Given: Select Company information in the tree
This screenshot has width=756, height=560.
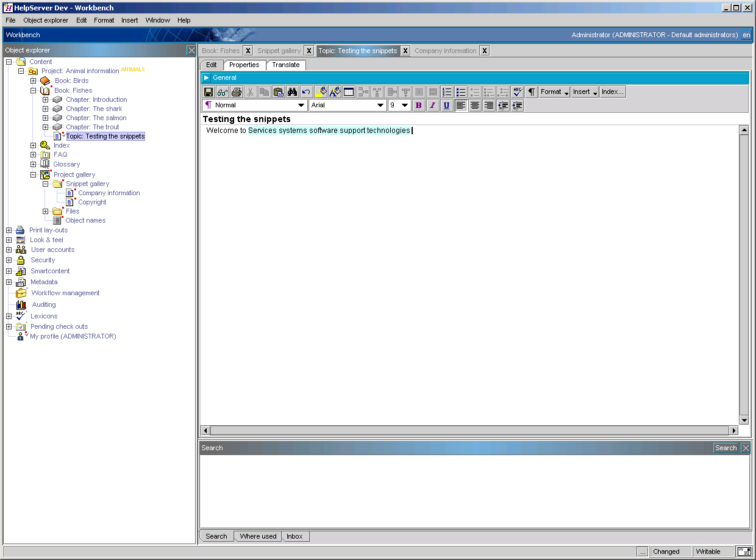Looking at the screenshot, I should coord(109,193).
